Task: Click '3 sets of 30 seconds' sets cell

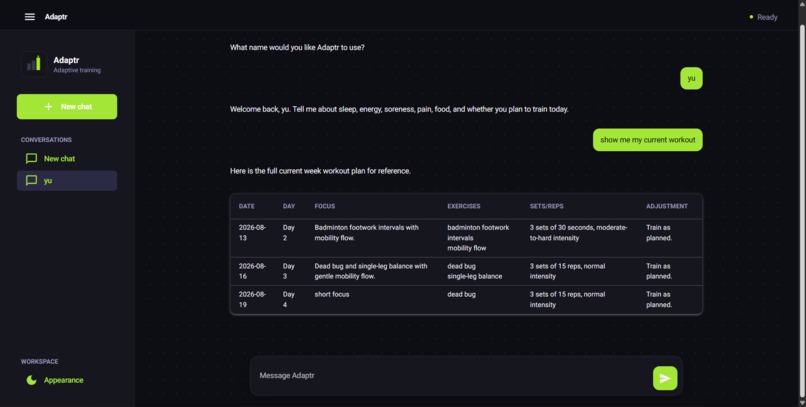Action: pos(578,233)
